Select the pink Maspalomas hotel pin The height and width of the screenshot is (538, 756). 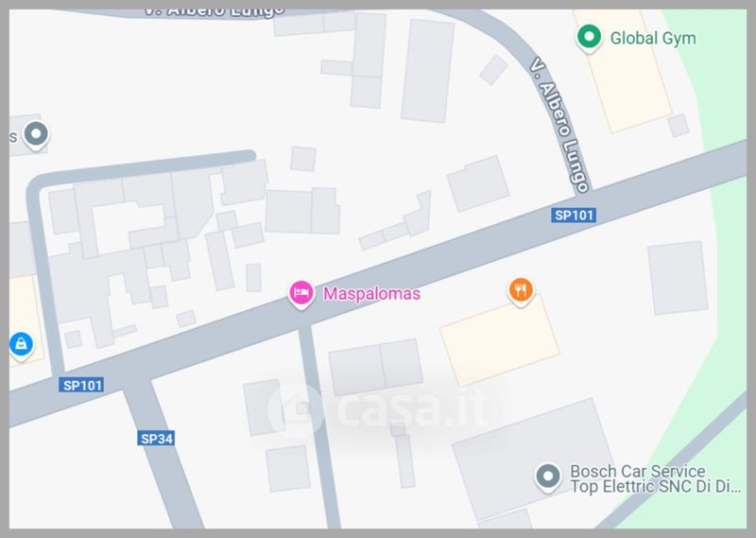301,294
